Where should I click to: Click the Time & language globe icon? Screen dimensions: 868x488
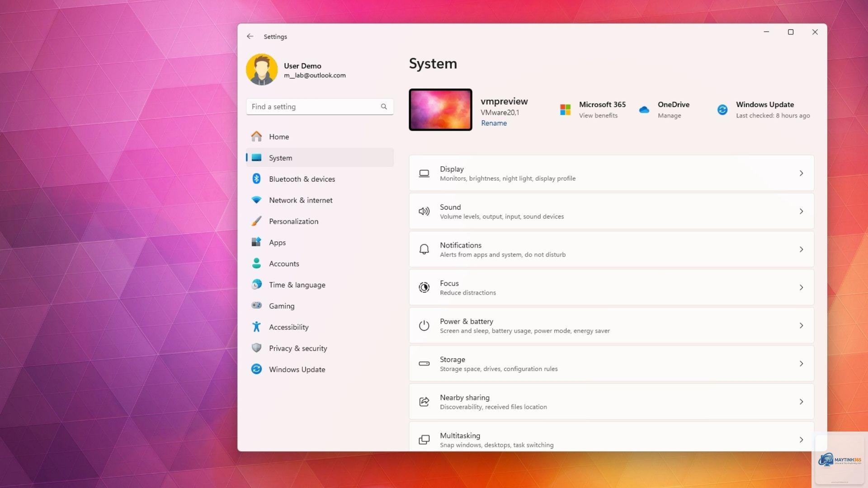[x=256, y=284]
